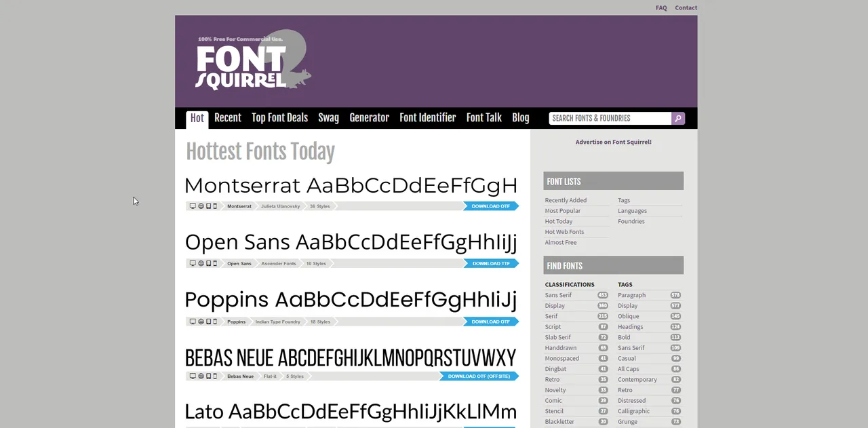Click the phone app icon in Montserrat row
The height and width of the screenshot is (428, 868).
(215, 206)
